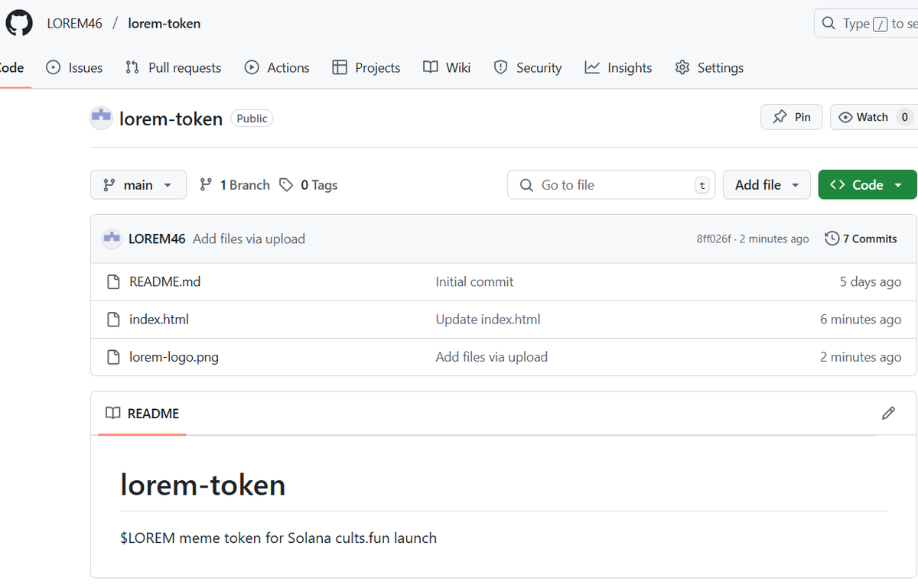Click the tag icon beside 0 Tags
The image size is (918, 588).
pyautogui.click(x=286, y=185)
